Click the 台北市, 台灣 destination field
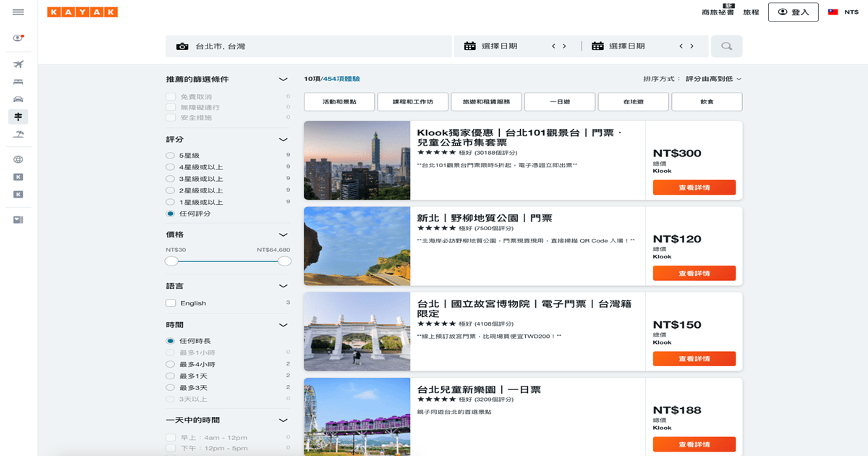 [309, 46]
